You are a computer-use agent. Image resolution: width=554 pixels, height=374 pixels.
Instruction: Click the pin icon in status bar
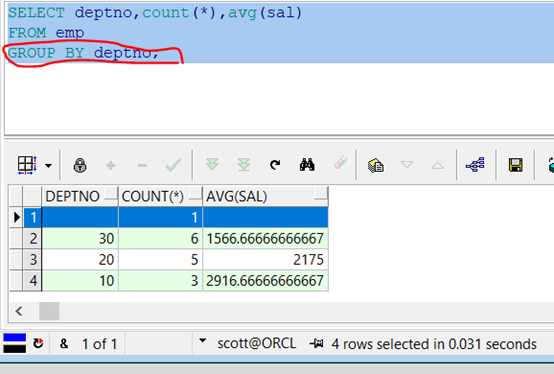tap(317, 343)
